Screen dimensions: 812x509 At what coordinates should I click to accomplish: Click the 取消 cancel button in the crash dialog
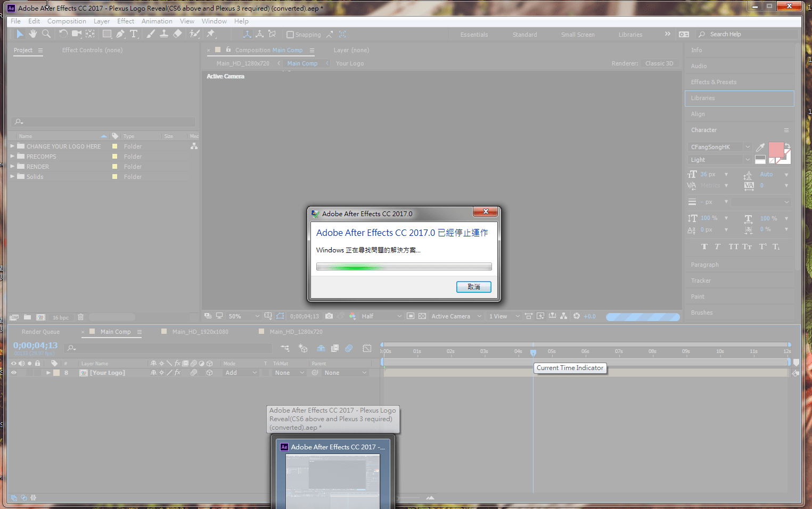pyautogui.click(x=474, y=287)
